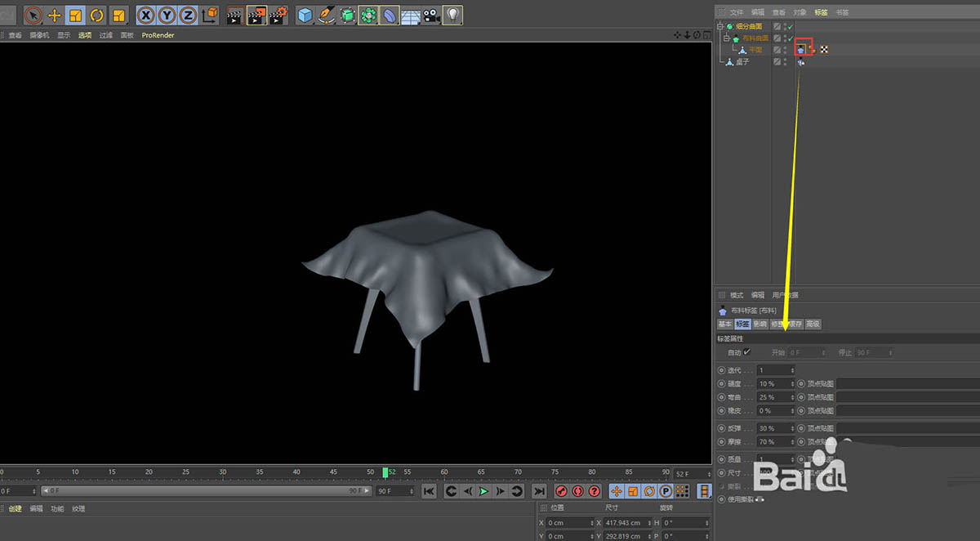Add a Light object
This screenshot has width=980, height=541.
point(453,15)
